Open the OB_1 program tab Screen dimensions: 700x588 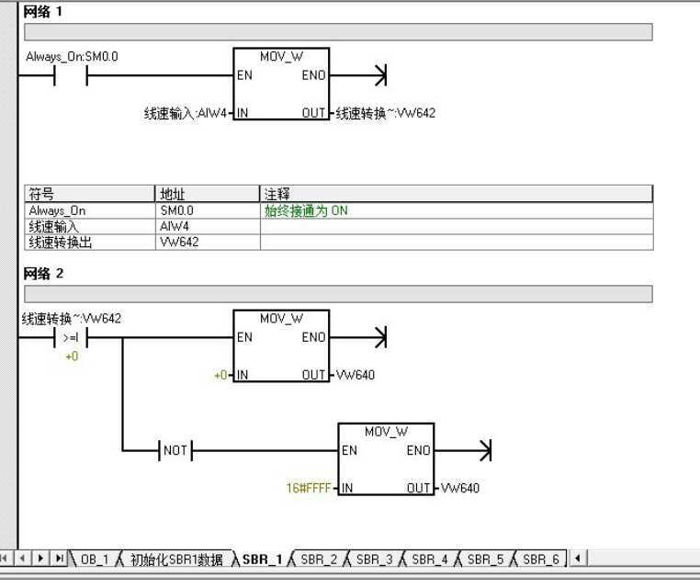coord(94,559)
